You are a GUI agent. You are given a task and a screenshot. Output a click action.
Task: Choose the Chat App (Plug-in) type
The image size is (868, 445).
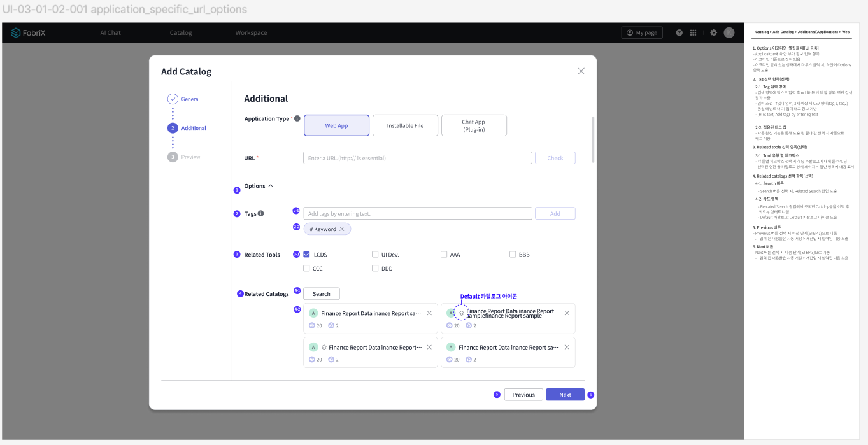(474, 125)
